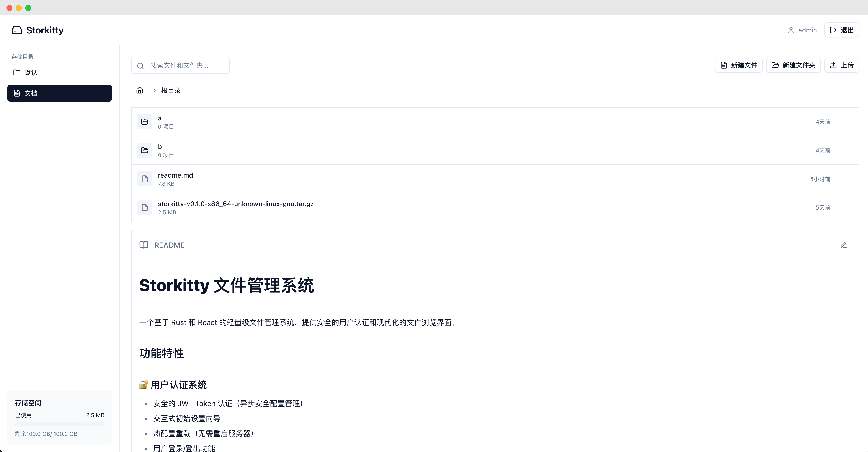Select the 文档 storage directory
The height and width of the screenshot is (452, 868).
pos(60,93)
